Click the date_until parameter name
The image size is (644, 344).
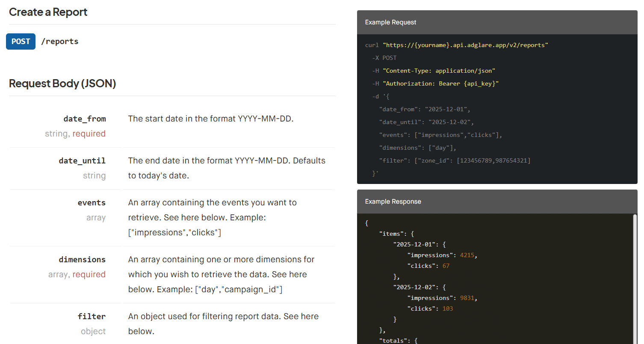coord(82,161)
